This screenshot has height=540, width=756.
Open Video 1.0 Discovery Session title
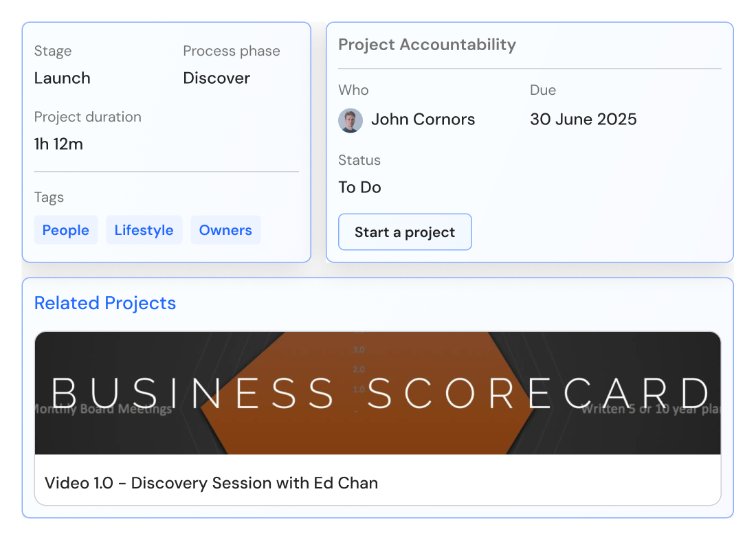coord(211,482)
